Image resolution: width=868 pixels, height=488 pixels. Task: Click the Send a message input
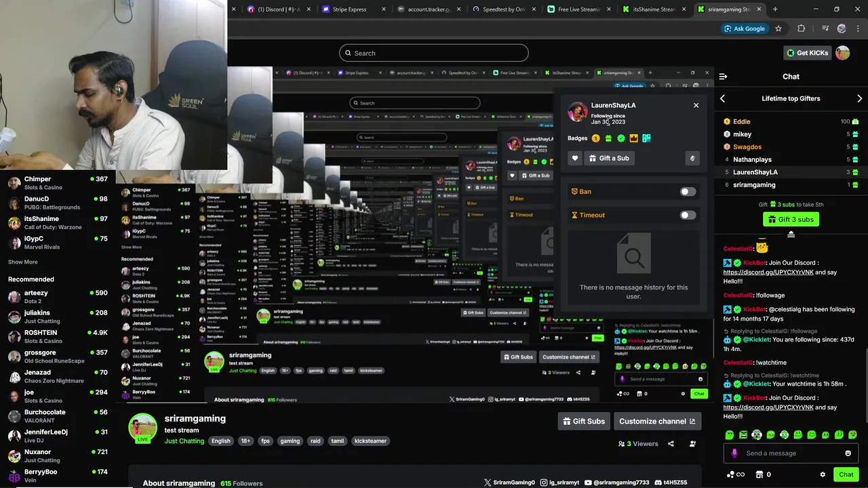[x=791, y=453]
